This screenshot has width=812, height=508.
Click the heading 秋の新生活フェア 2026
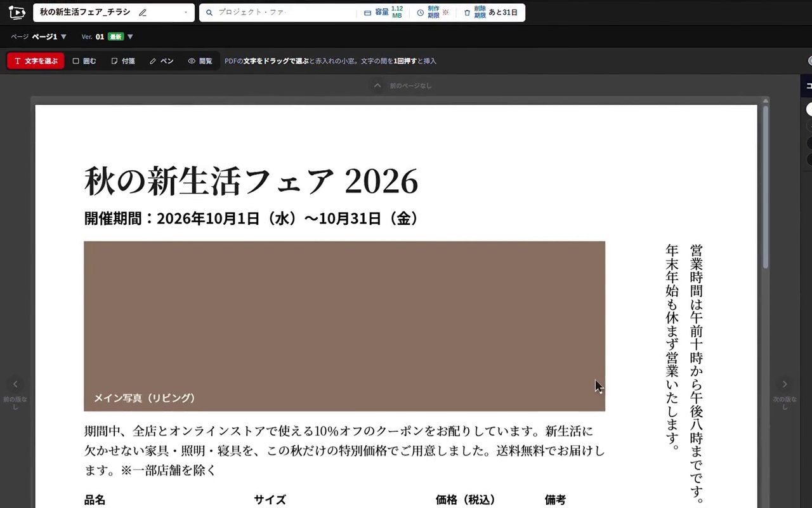click(x=251, y=182)
